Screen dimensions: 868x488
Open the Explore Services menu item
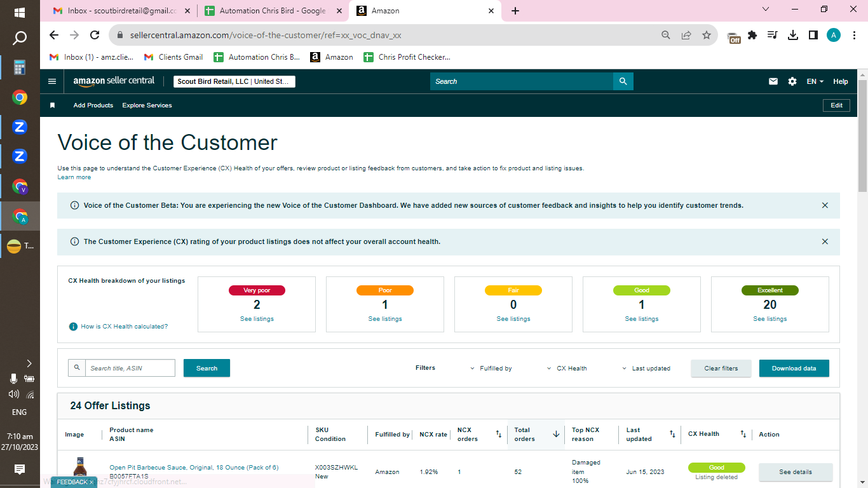tap(147, 105)
